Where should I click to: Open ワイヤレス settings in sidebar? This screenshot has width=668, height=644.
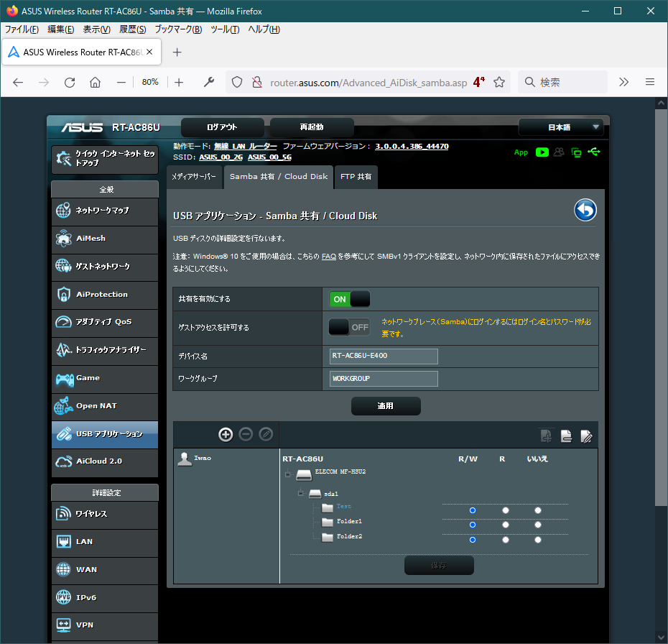click(105, 515)
